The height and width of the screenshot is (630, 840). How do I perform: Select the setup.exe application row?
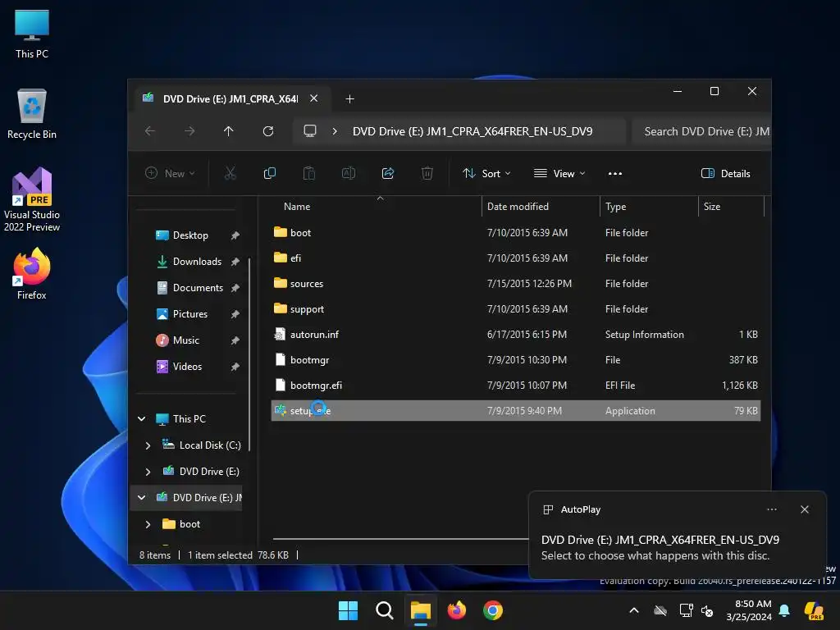(x=515, y=411)
